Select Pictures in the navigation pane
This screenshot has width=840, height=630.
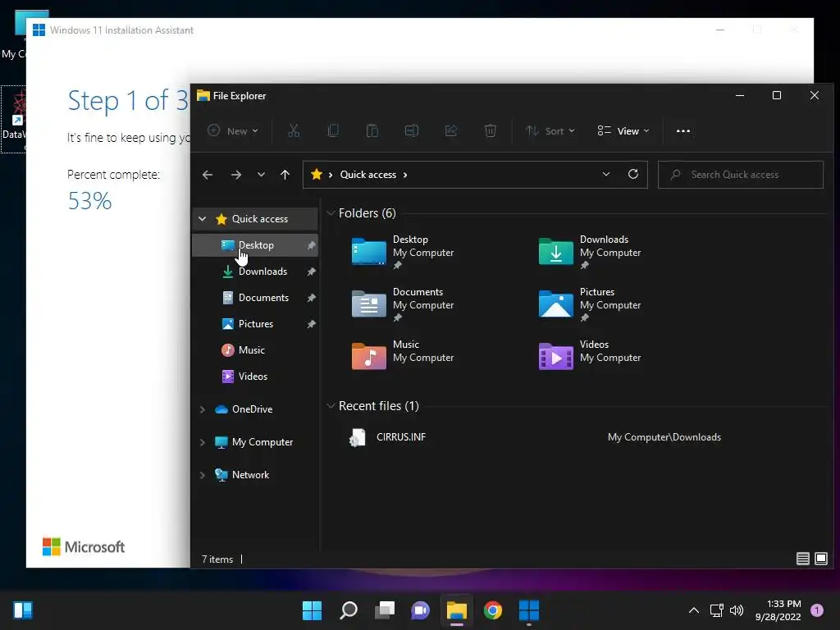tap(255, 323)
